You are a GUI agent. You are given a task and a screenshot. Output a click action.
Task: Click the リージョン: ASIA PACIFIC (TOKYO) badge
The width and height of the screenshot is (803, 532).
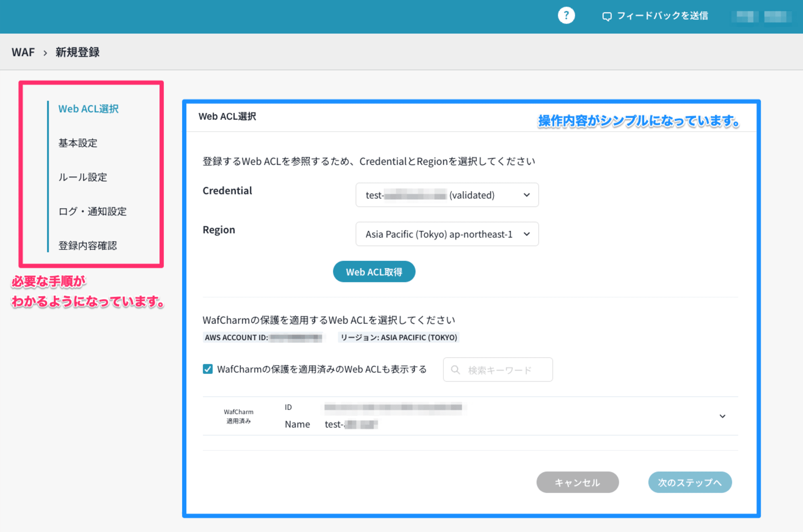point(399,337)
